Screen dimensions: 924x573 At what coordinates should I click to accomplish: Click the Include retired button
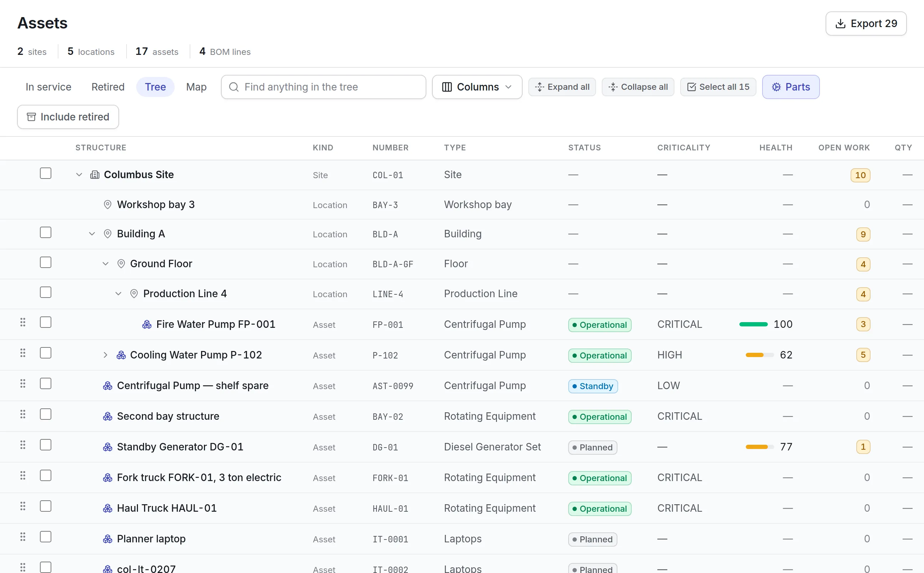point(68,117)
